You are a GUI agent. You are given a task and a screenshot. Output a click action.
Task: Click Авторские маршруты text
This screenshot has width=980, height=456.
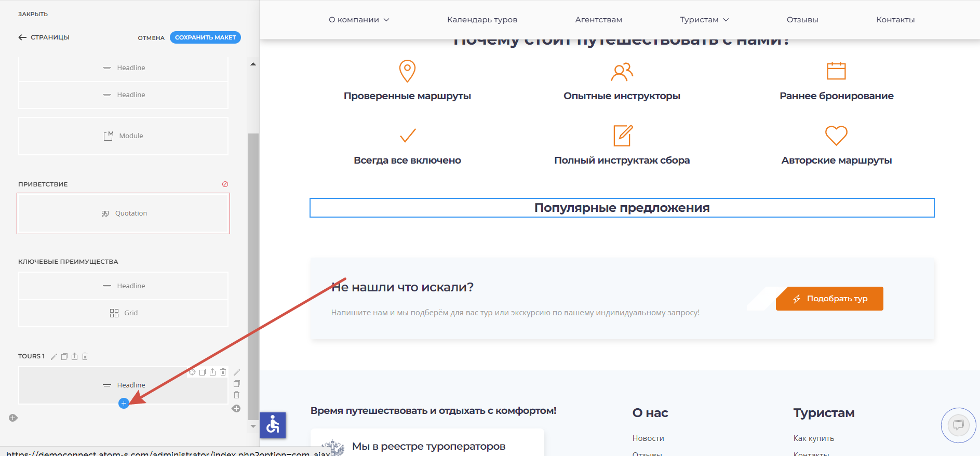(x=836, y=160)
